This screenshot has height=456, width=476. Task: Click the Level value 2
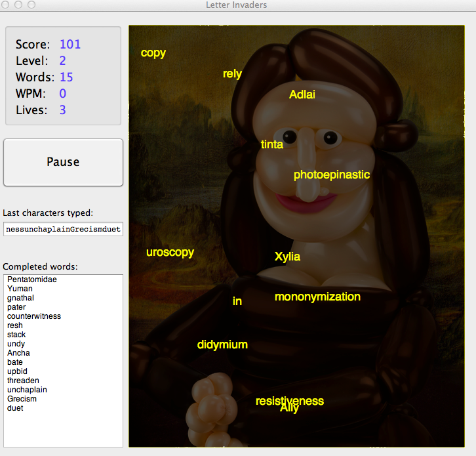pyautogui.click(x=62, y=61)
